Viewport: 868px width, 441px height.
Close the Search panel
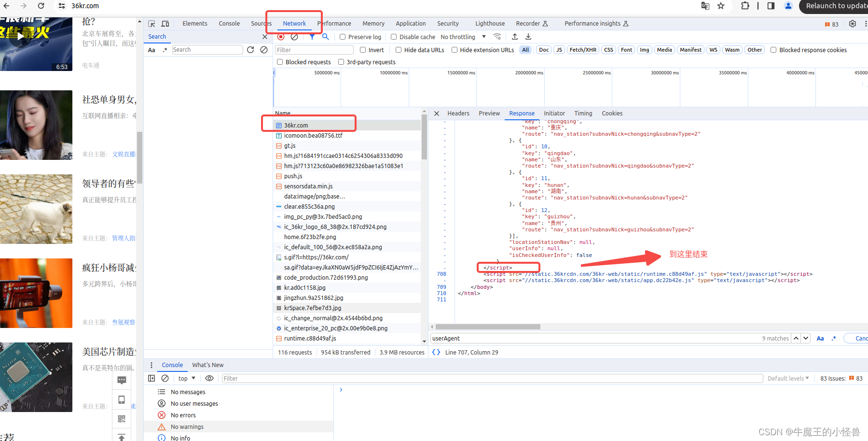[264, 37]
